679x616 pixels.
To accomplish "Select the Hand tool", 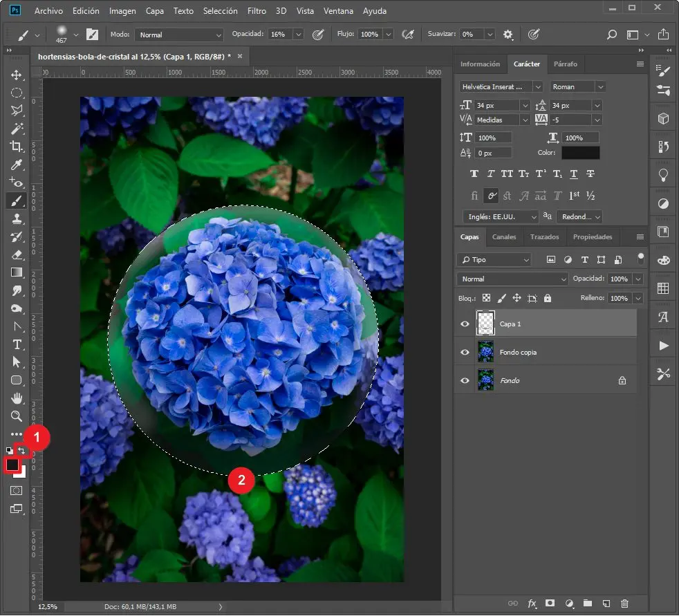I will pos(17,398).
